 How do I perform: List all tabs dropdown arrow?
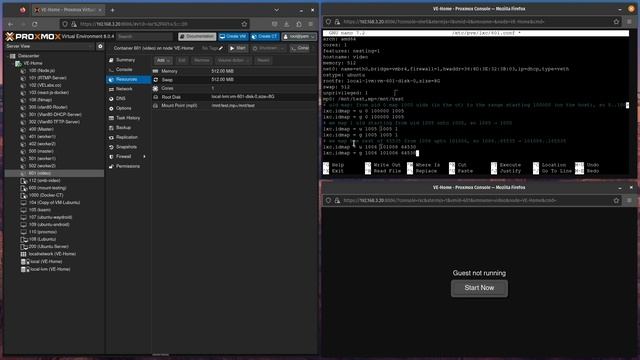(276, 10)
